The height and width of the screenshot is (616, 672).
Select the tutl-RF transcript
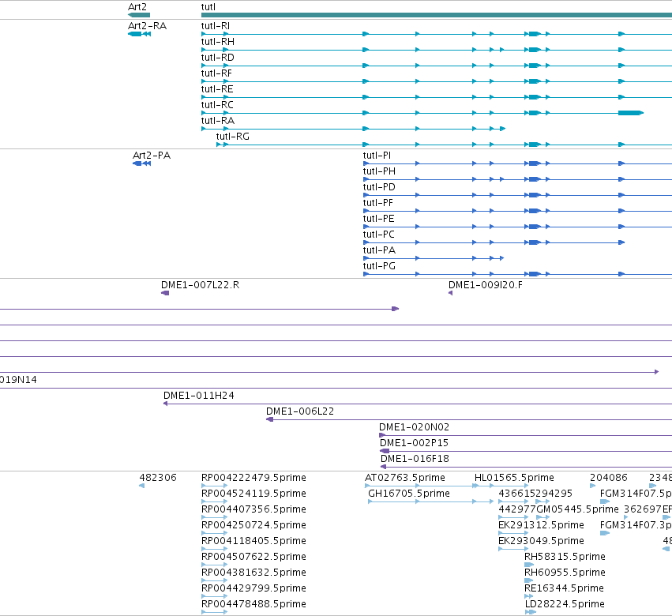[436, 81]
